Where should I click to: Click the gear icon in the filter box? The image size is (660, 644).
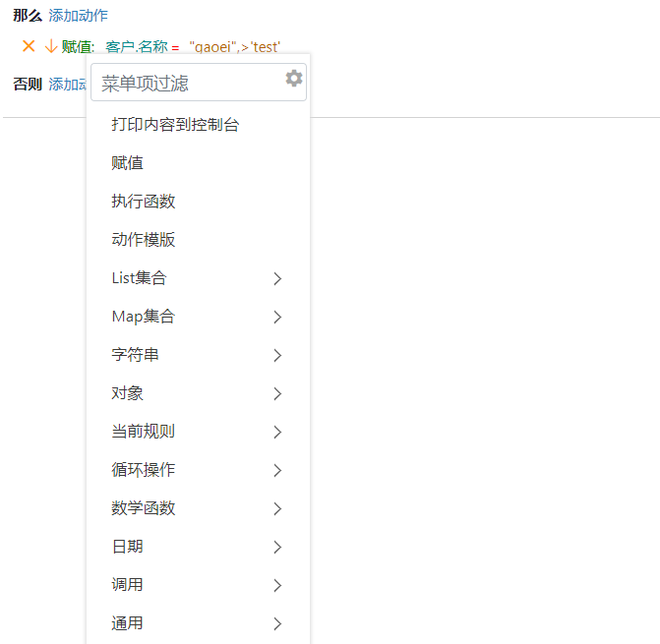[293, 79]
